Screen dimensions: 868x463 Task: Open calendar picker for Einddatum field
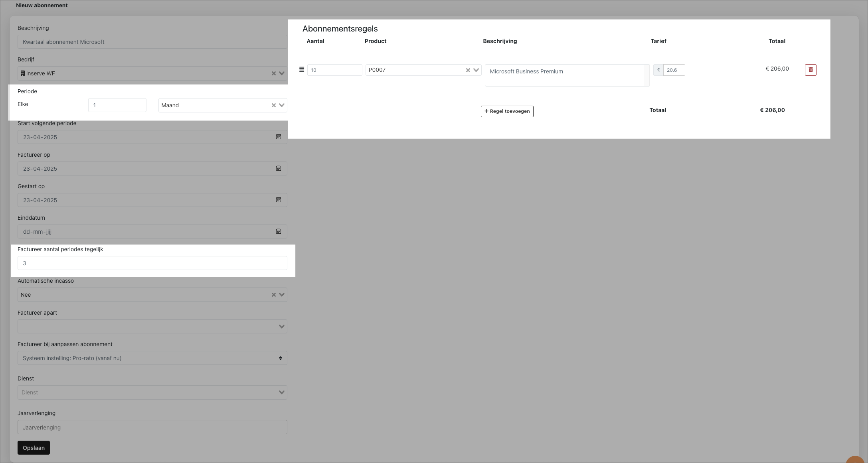(x=279, y=231)
